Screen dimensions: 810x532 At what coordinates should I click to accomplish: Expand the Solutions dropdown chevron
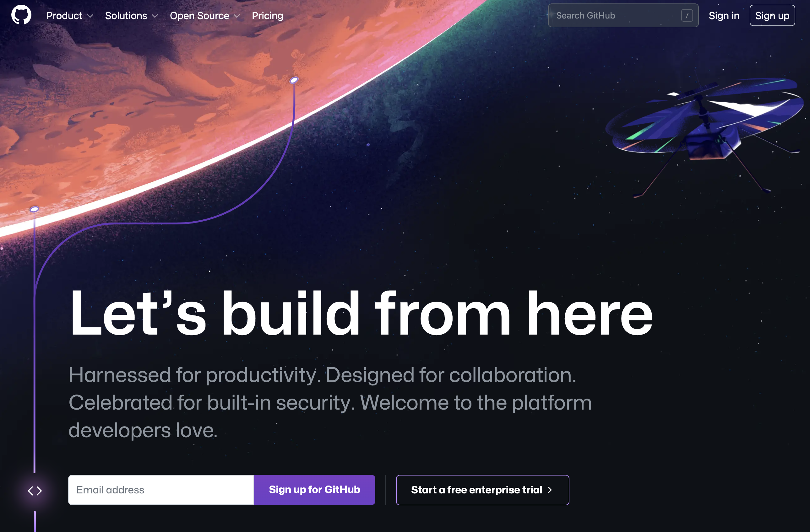[155, 16]
